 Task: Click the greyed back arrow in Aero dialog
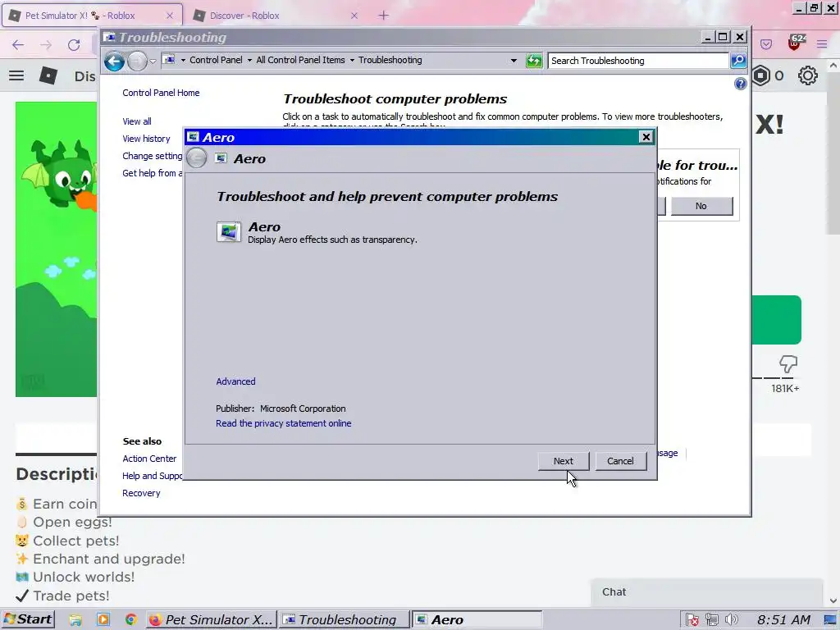197,158
